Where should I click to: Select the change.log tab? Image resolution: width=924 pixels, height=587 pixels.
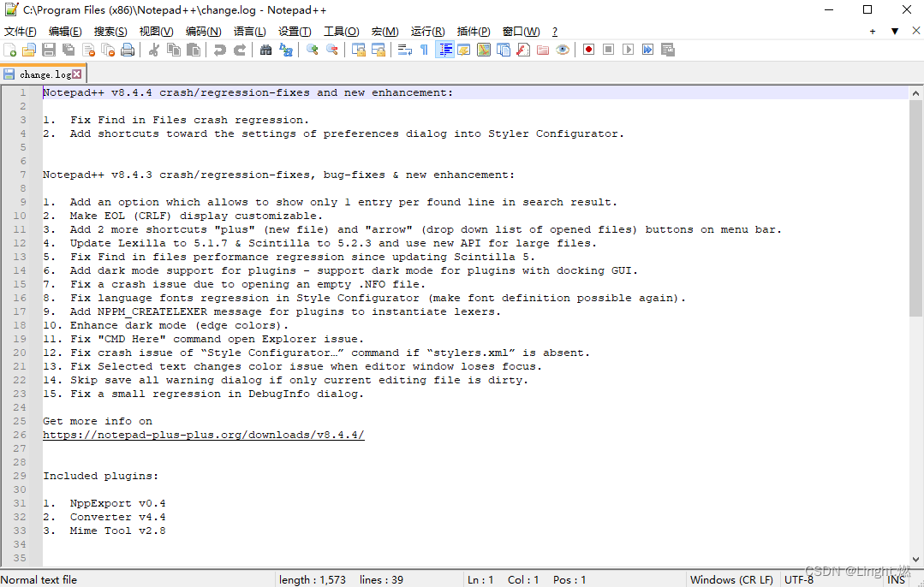[43, 74]
